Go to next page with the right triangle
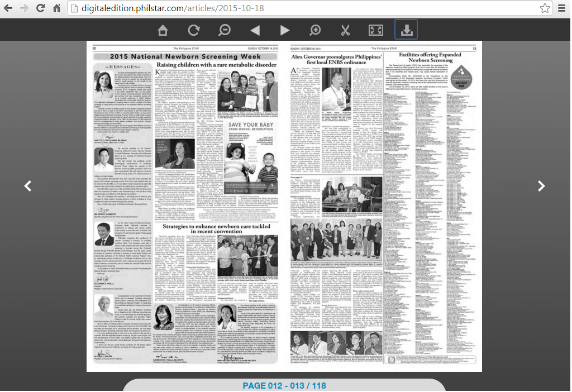 284,30
